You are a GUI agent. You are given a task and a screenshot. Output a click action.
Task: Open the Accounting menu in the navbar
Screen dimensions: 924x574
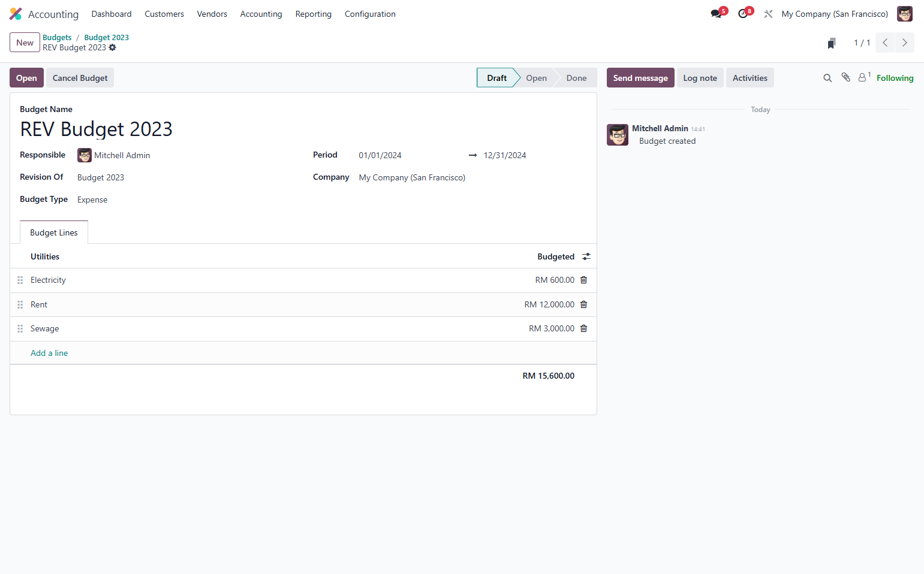click(261, 14)
